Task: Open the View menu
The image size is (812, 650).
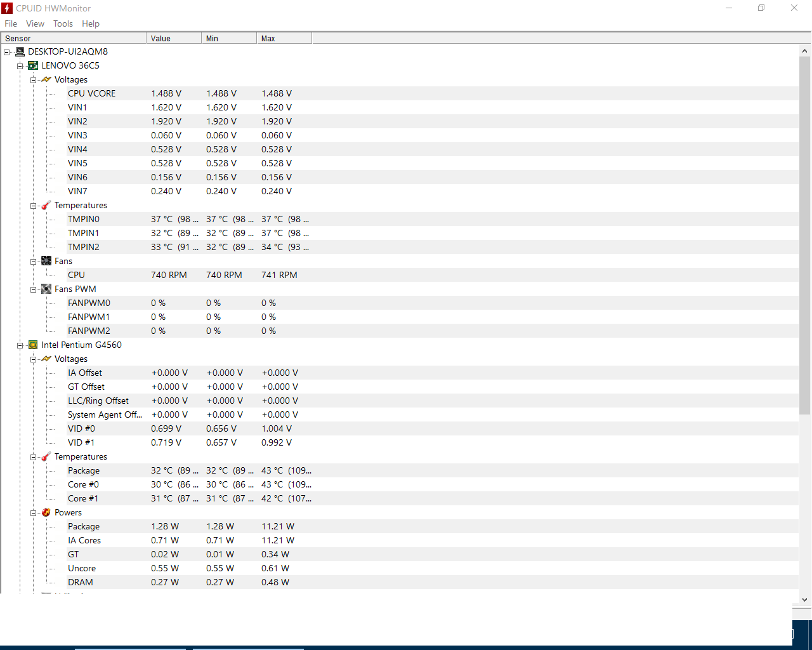Action: [35, 23]
